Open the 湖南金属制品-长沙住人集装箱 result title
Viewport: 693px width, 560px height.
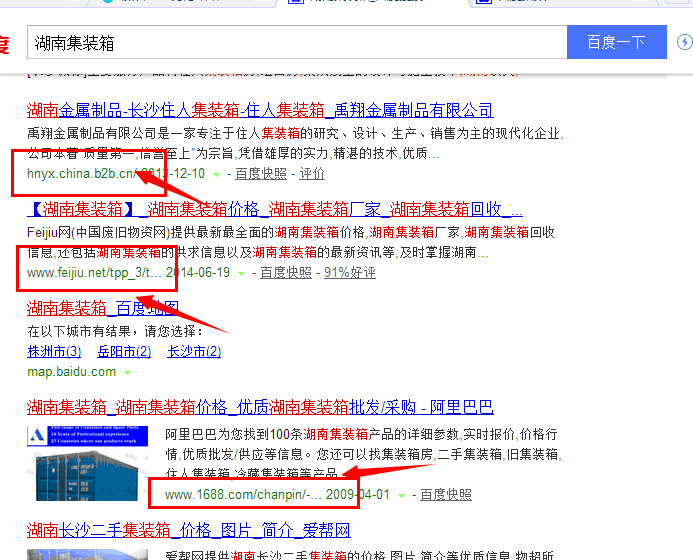(x=260, y=110)
